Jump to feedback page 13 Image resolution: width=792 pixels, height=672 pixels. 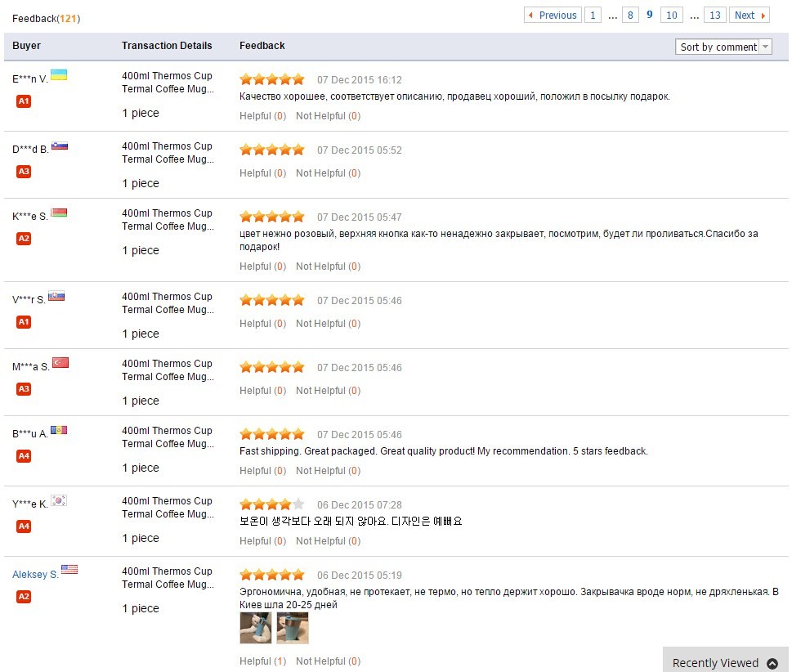[x=714, y=15]
